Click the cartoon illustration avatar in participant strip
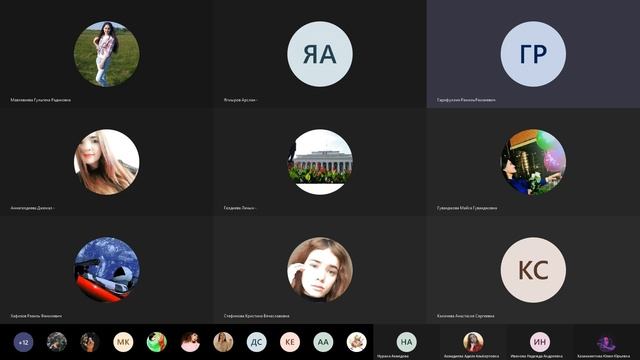 click(x=356, y=342)
